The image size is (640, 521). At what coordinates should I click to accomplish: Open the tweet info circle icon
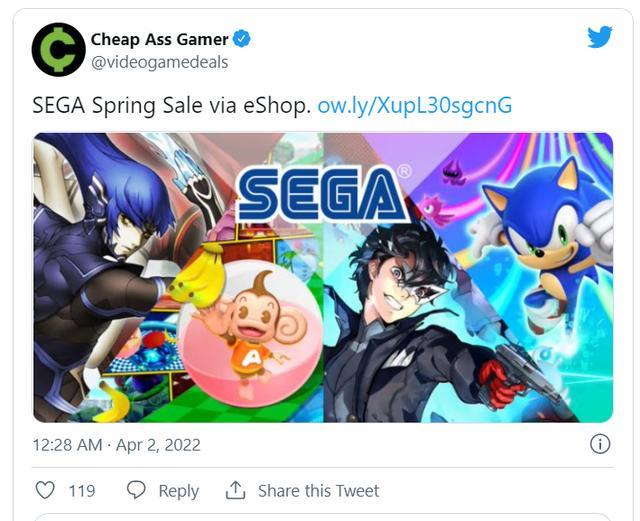tap(600, 444)
